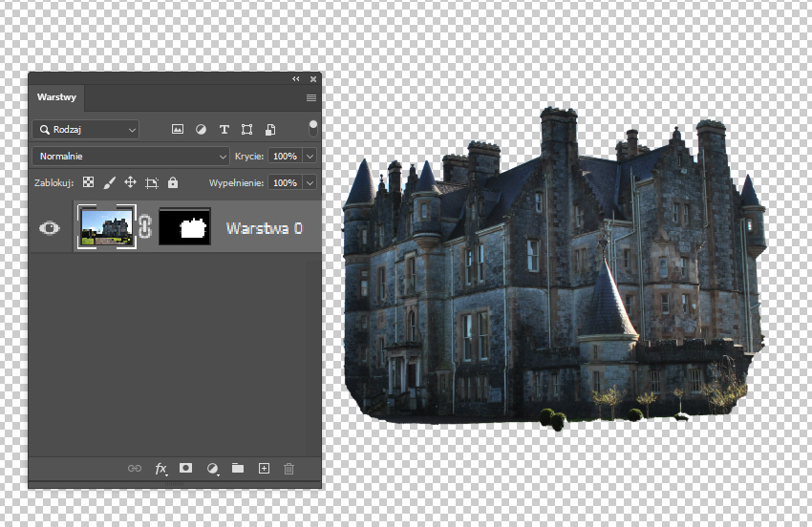The image size is (812, 527).
Task: Filter layers by type layers icon
Action: pyautogui.click(x=224, y=129)
